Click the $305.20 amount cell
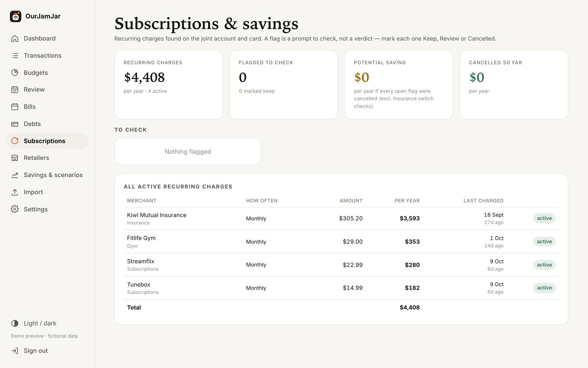The height and width of the screenshot is (368, 588). [x=351, y=218]
